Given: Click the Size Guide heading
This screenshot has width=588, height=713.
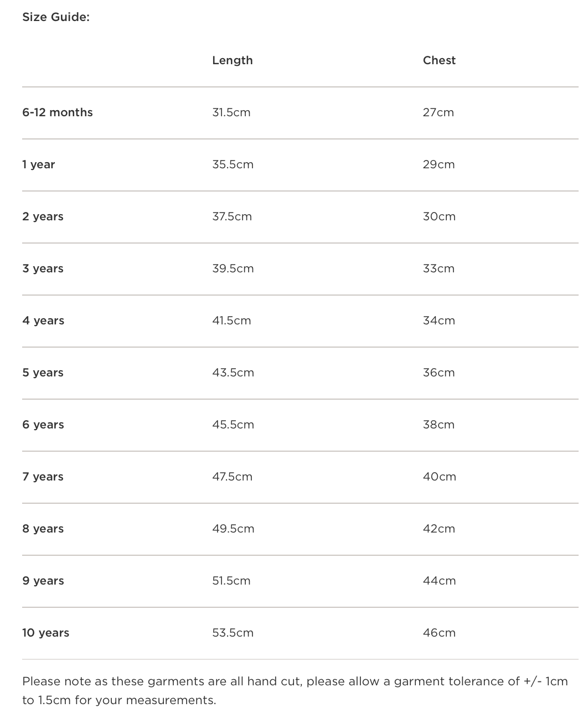Looking at the screenshot, I should [55, 17].
